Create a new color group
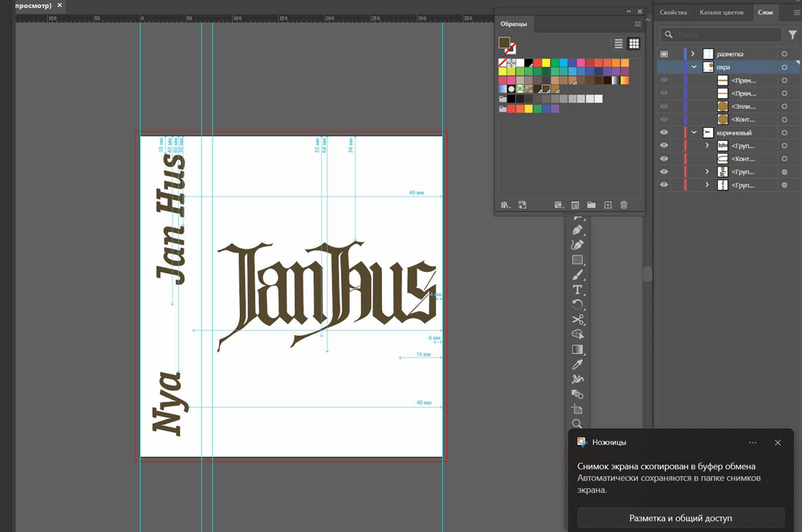 591,205
